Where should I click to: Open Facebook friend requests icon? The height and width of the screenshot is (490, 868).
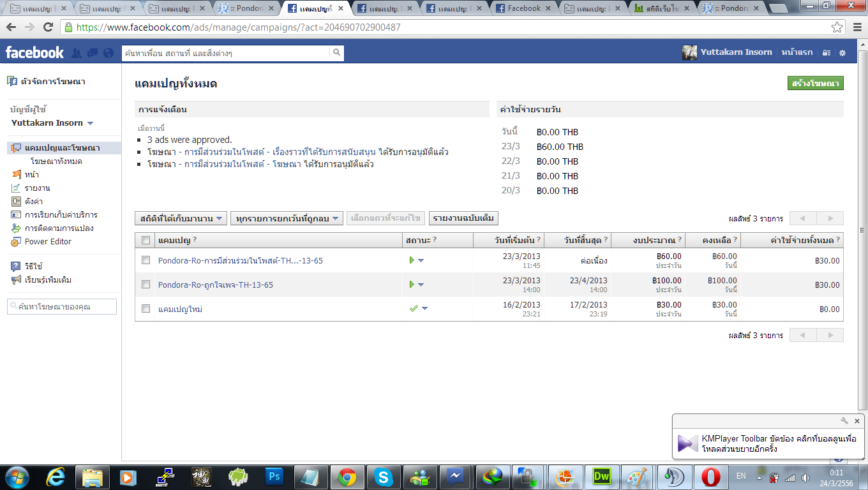[x=77, y=53]
